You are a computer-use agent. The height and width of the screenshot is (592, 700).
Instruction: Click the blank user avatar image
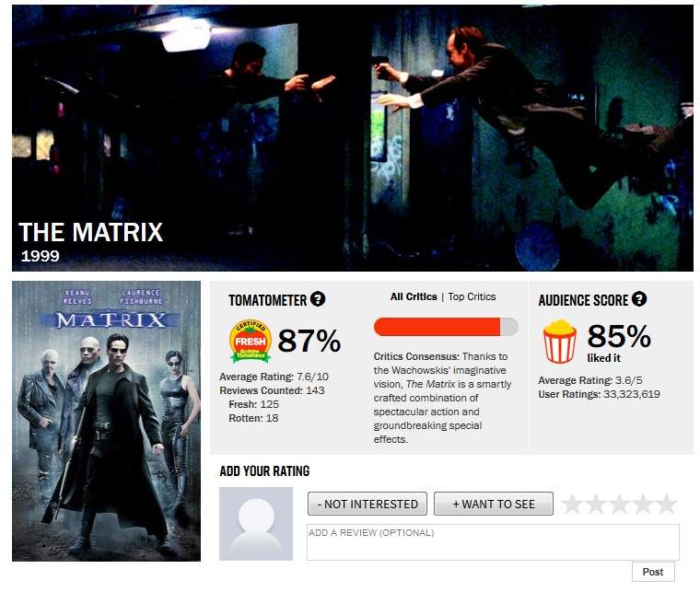256,524
